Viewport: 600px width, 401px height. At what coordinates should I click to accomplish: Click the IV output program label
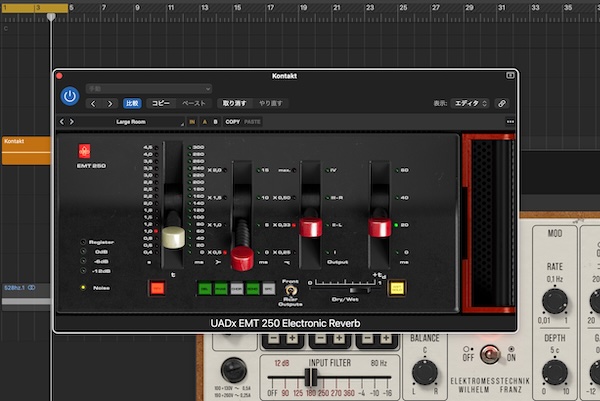(x=334, y=170)
